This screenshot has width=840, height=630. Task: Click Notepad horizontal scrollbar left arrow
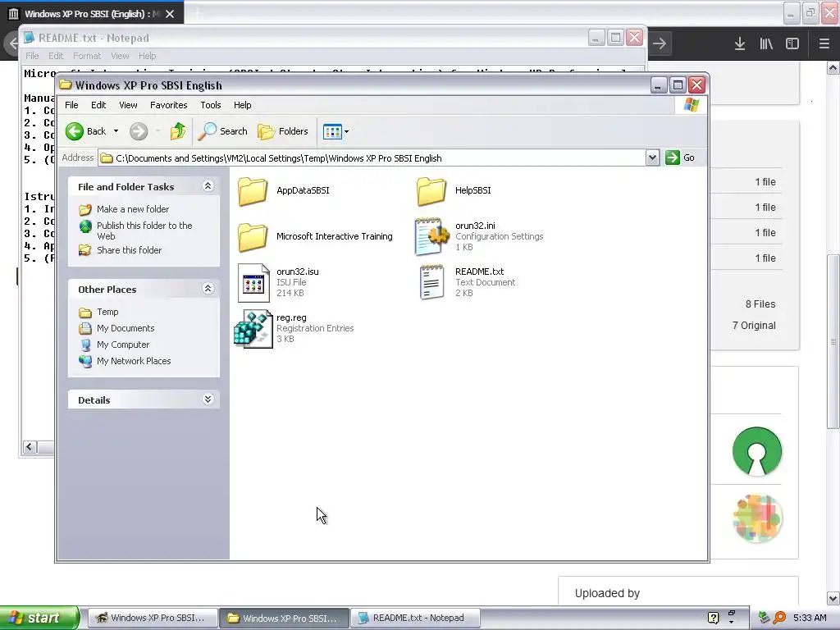pyautogui.click(x=30, y=447)
